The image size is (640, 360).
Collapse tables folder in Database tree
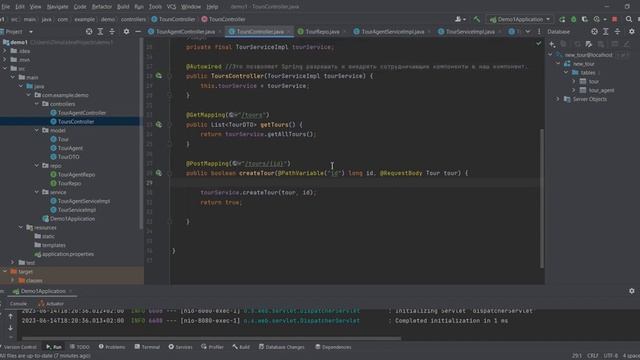(566, 73)
